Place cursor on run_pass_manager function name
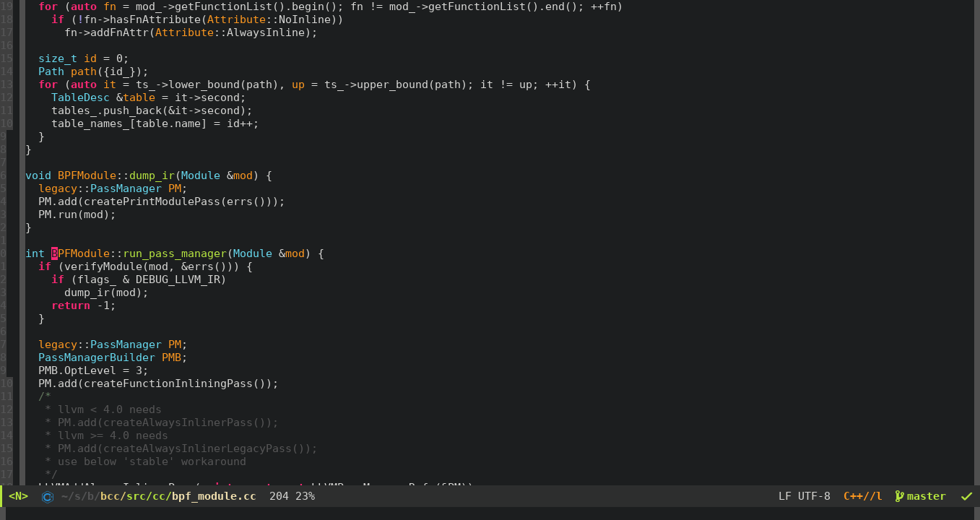 175,253
